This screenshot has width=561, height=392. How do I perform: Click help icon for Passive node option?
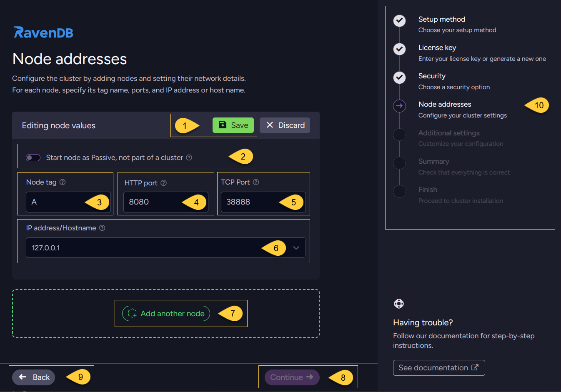point(189,157)
